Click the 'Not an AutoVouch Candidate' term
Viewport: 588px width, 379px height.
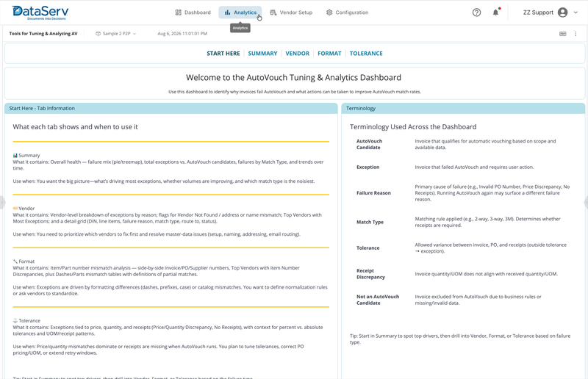pyautogui.click(x=378, y=300)
